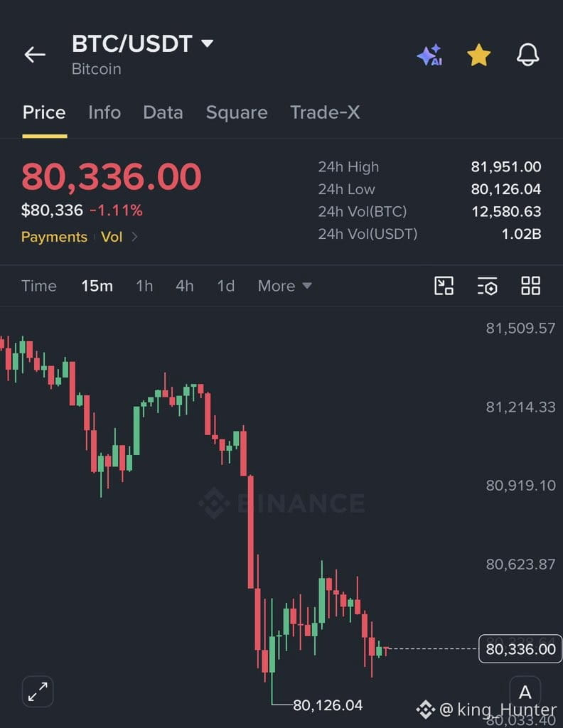Open the Trade-X tab
The height and width of the screenshot is (728, 563).
(x=325, y=112)
